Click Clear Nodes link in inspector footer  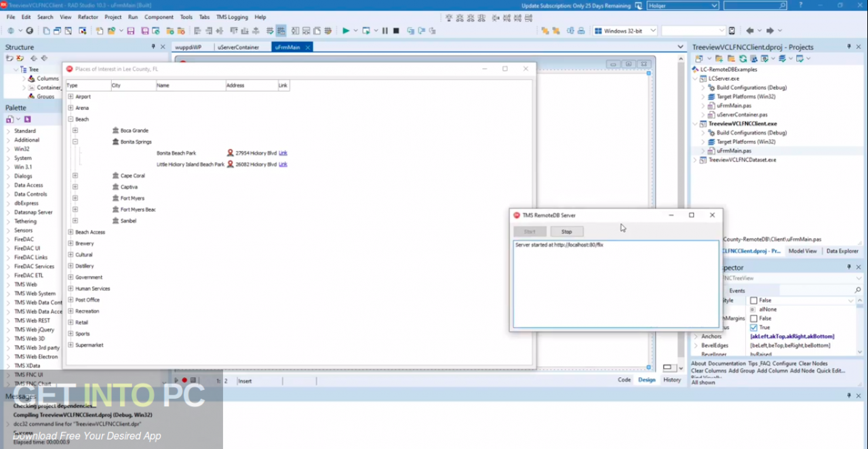click(x=813, y=364)
